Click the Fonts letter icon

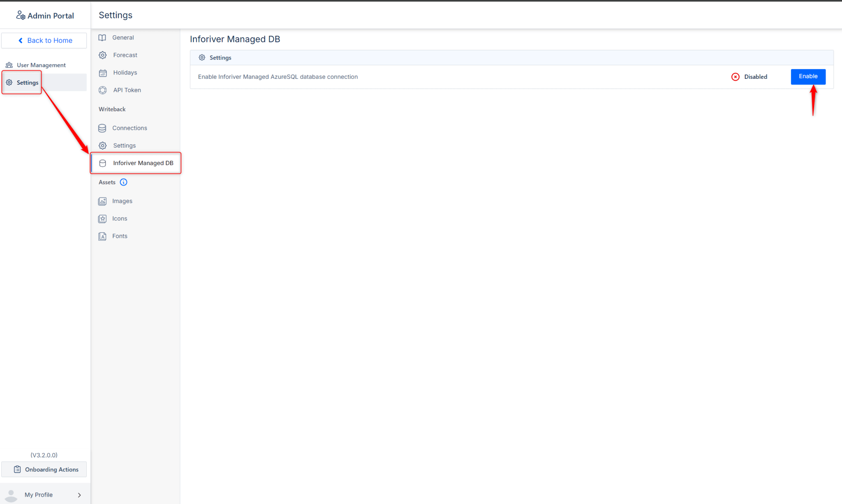(102, 236)
